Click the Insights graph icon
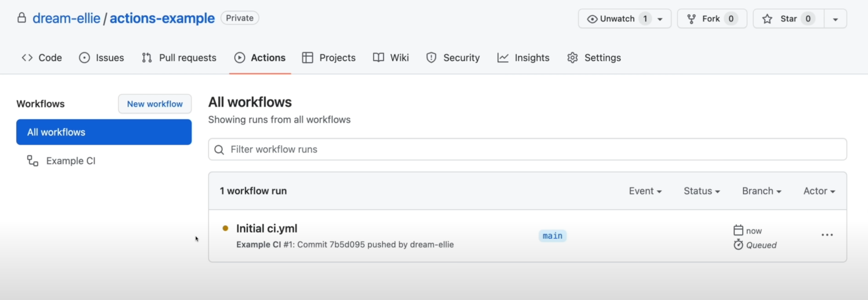The height and width of the screenshot is (300, 868). click(x=503, y=57)
